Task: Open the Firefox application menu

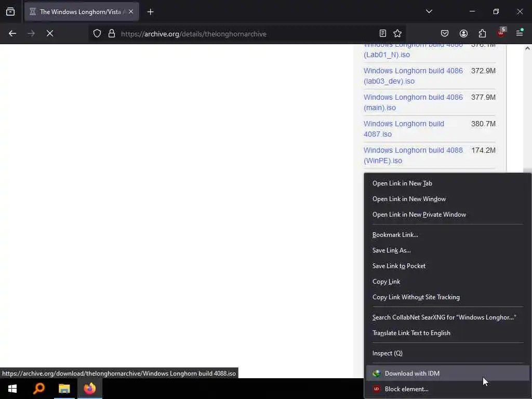Action: point(520,33)
